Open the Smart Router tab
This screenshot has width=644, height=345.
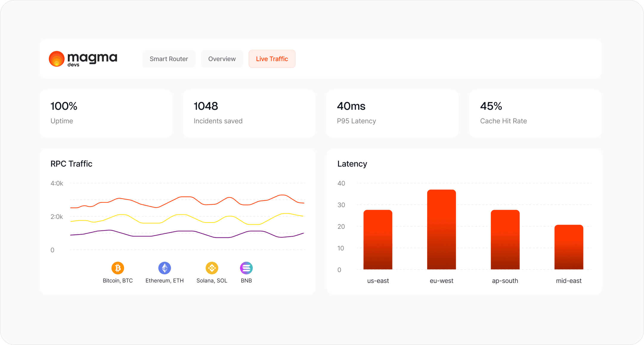coord(169,59)
